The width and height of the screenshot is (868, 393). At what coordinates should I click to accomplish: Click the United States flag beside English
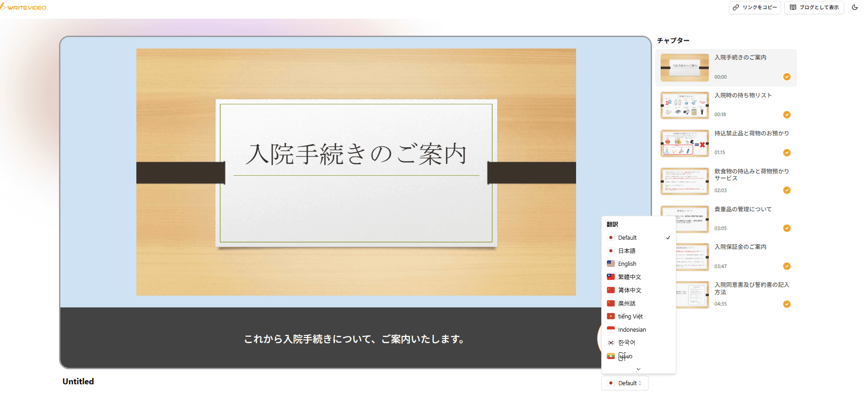[610, 264]
